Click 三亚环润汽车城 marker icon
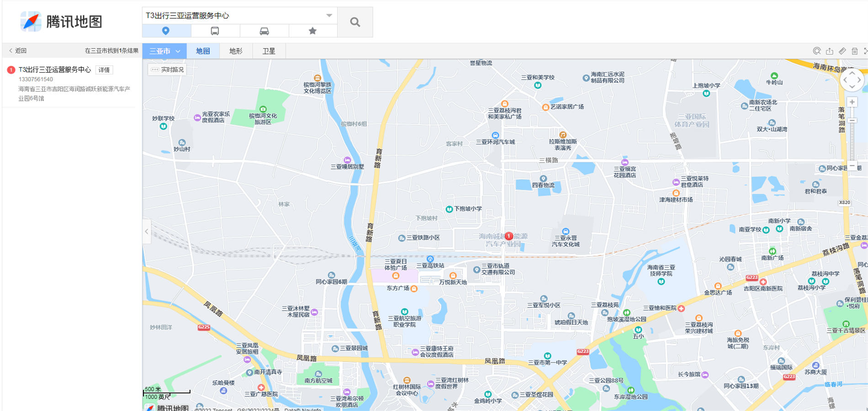The width and height of the screenshot is (868, 411). (x=495, y=135)
